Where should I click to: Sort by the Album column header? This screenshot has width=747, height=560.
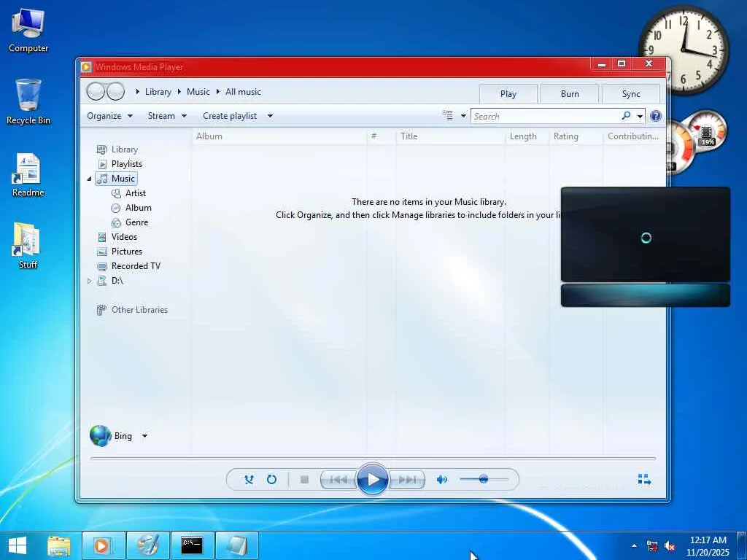click(x=279, y=136)
